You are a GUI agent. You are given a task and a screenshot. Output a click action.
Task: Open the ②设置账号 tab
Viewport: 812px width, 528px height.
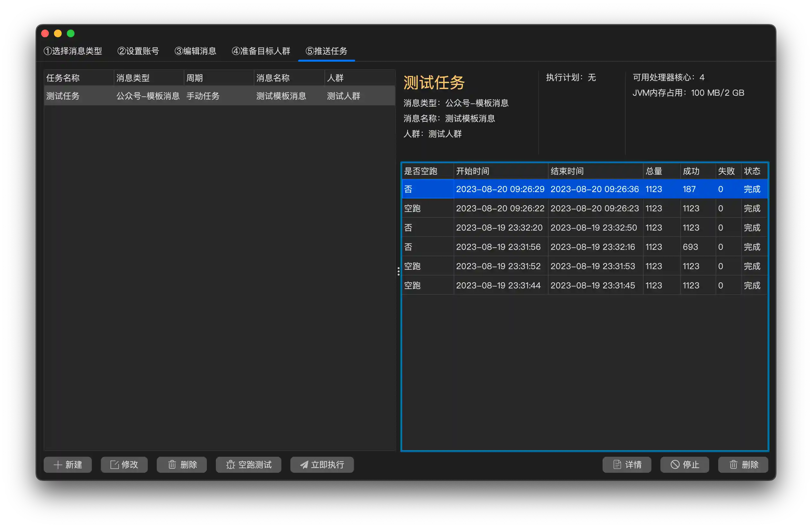point(138,51)
